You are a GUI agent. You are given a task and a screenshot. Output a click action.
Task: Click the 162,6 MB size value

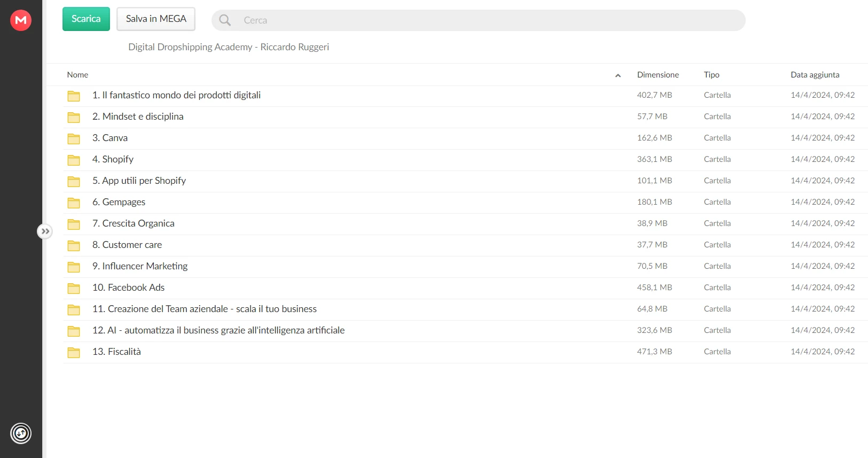point(654,138)
